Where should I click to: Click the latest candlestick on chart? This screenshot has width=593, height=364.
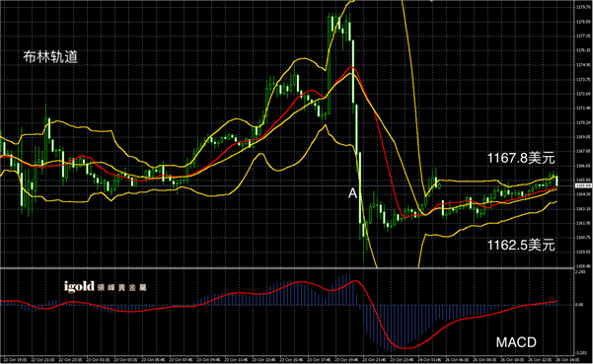coord(556,182)
